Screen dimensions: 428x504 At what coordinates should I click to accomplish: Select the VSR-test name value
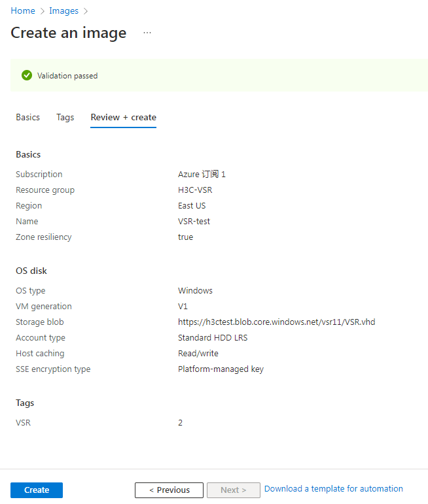[x=194, y=222]
